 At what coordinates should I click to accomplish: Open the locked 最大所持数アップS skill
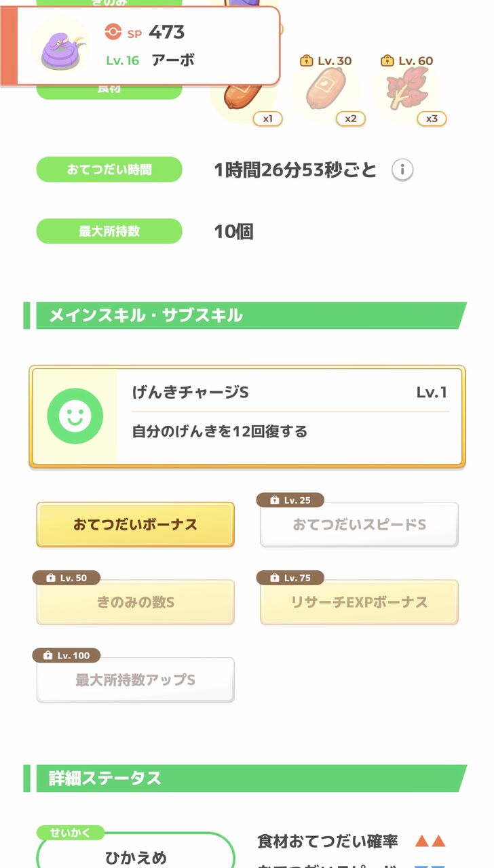click(x=135, y=679)
